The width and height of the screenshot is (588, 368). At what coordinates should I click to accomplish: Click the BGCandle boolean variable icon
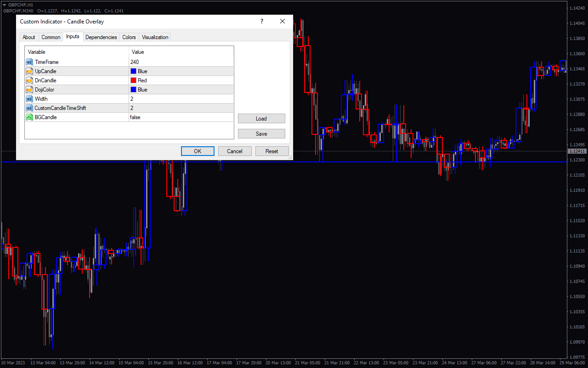pos(29,117)
